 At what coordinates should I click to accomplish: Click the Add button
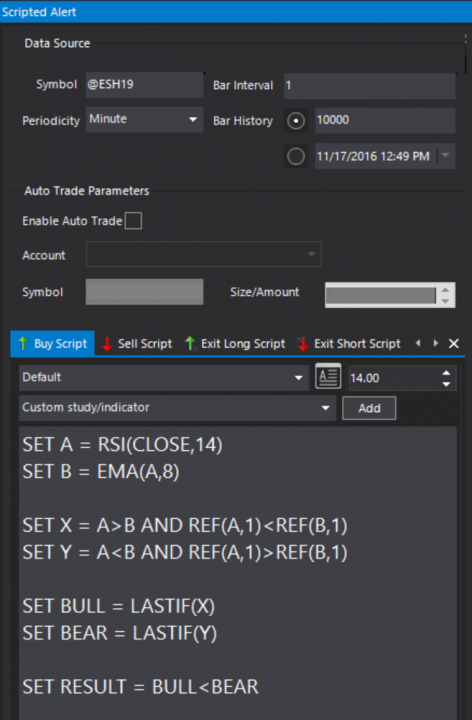tap(369, 408)
